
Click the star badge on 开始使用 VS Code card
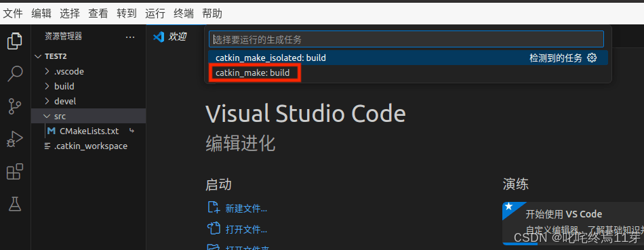508,207
